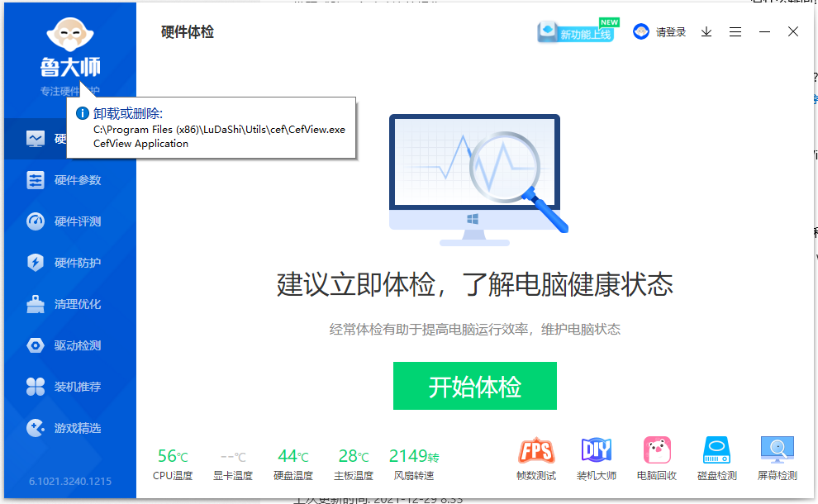Click the user avatar icon beside 请登录

coord(641,32)
